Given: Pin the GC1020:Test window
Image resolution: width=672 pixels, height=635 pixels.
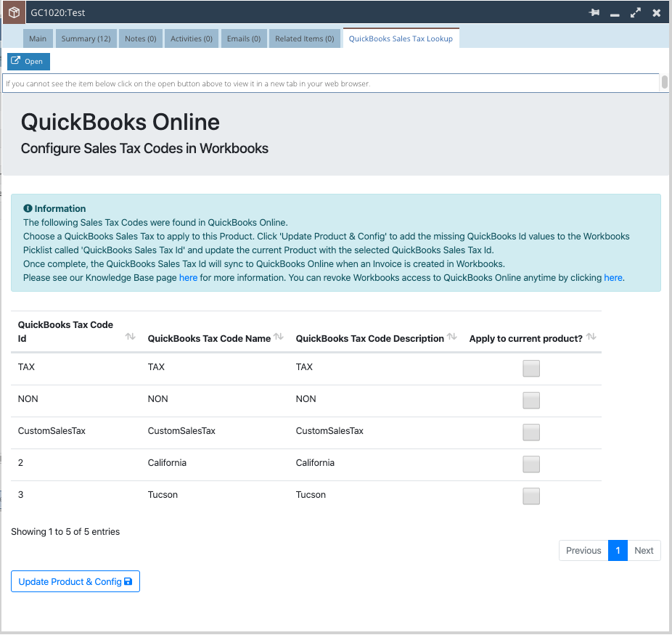Looking at the screenshot, I should [x=594, y=13].
